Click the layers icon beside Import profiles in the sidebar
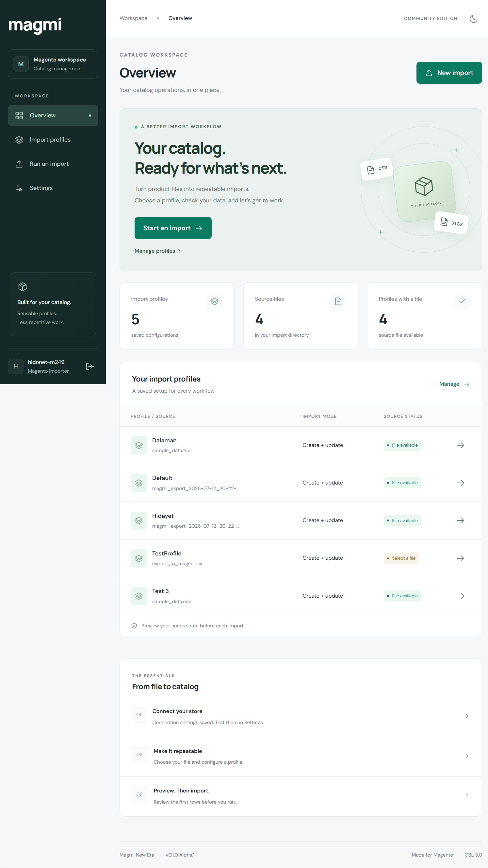This screenshot has width=488, height=868. pyautogui.click(x=19, y=140)
